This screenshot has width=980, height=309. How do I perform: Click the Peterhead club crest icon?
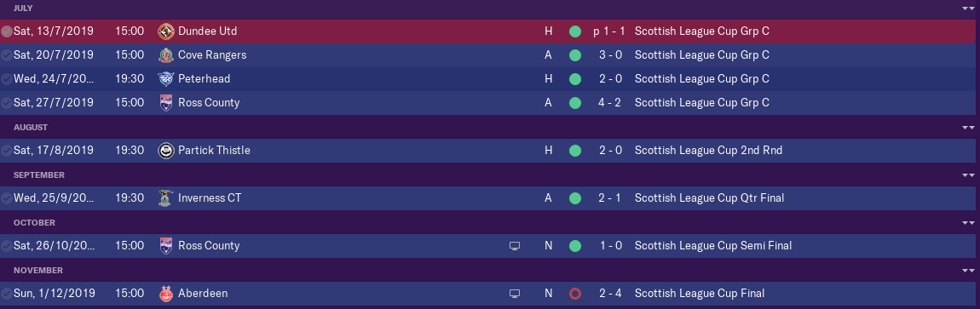(x=165, y=78)
